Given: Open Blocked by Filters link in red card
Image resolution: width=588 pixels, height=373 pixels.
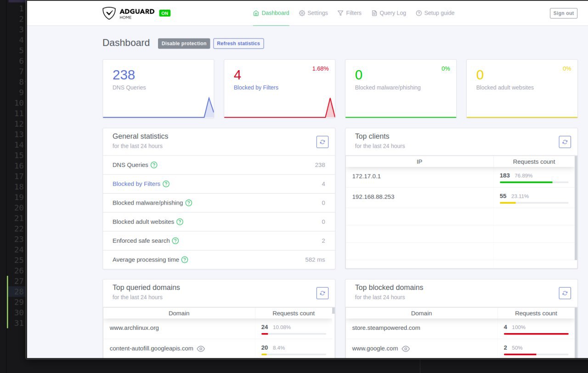Looking at the screenshot, I should [x=256, y=88].
